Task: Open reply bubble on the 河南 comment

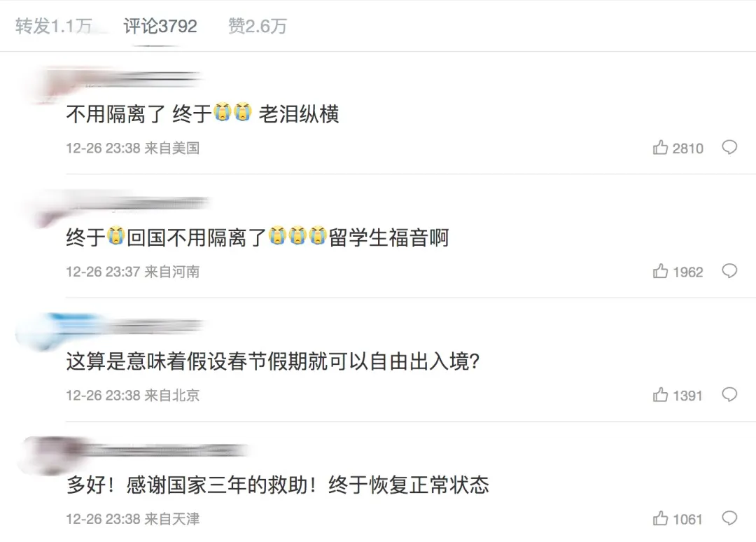Action: pos(729,272)
